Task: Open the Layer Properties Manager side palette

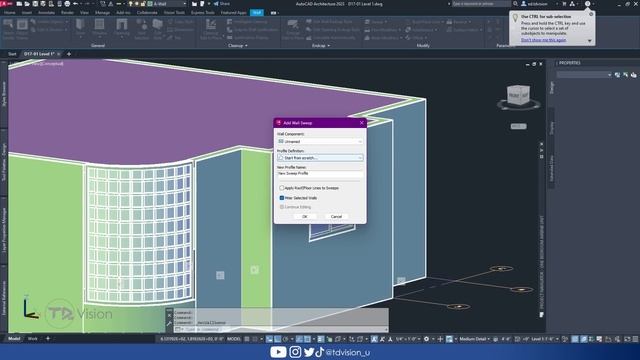Action: click(x=4, y=231)
